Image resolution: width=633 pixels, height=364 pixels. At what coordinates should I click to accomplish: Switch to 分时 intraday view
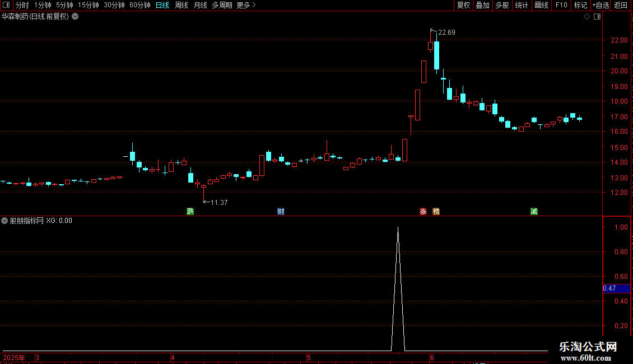(22, 5)
